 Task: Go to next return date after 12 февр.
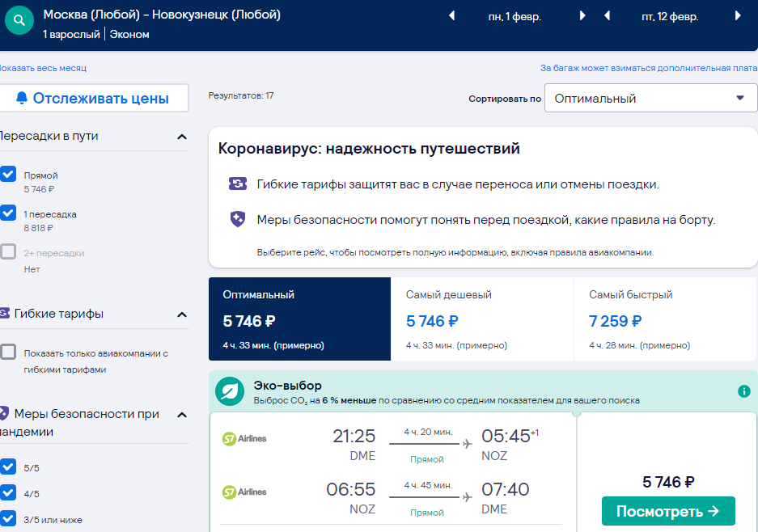738,16
